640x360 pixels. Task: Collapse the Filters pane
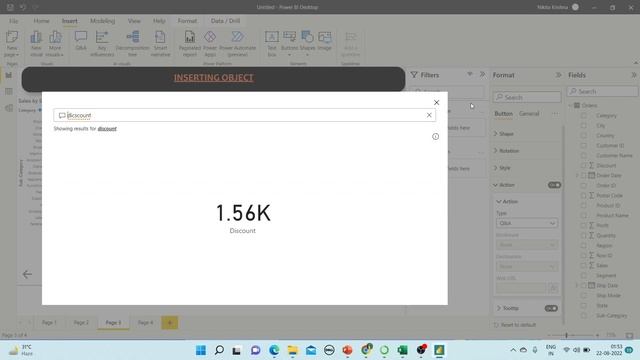click(x=482, y=75)
